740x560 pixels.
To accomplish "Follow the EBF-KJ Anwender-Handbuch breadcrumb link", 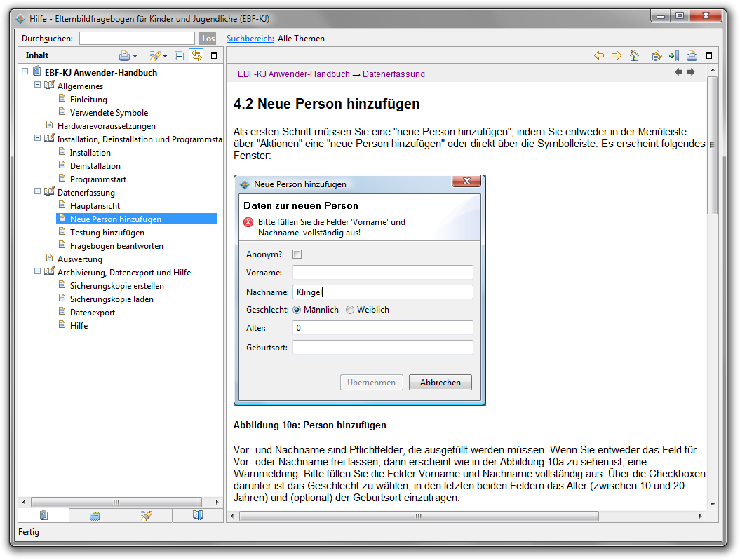I will (294, 74).
